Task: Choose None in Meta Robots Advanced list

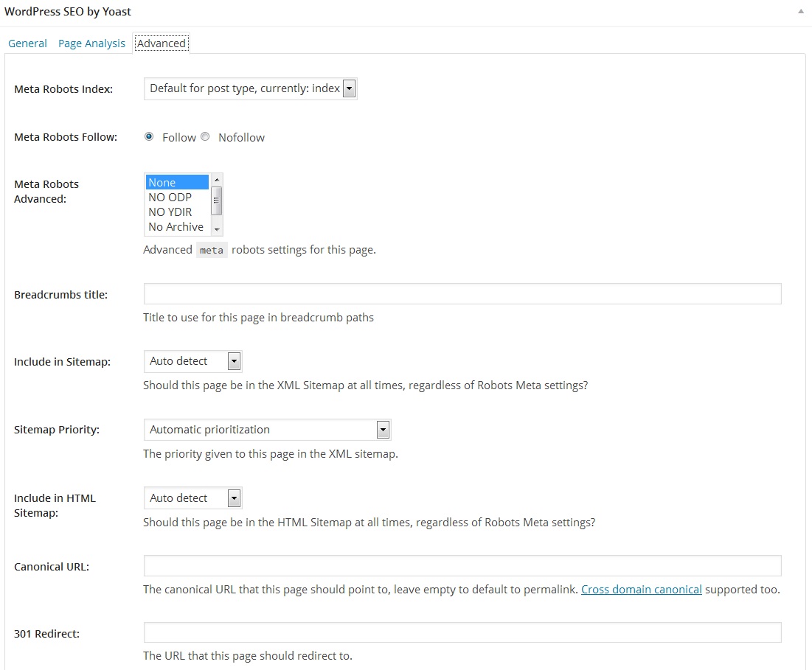Action: 177,182
